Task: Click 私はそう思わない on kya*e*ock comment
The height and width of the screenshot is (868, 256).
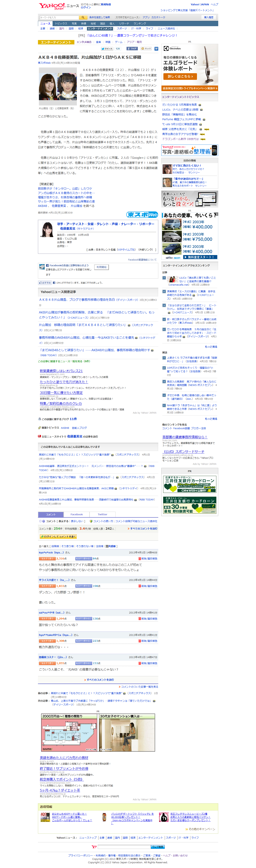Action: tap(84, 558)
